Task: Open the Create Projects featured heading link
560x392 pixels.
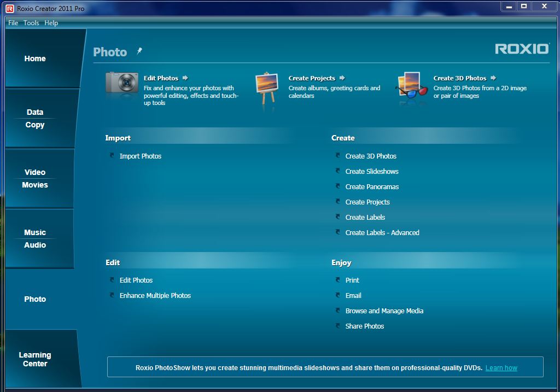Action: tap(312, 78)
